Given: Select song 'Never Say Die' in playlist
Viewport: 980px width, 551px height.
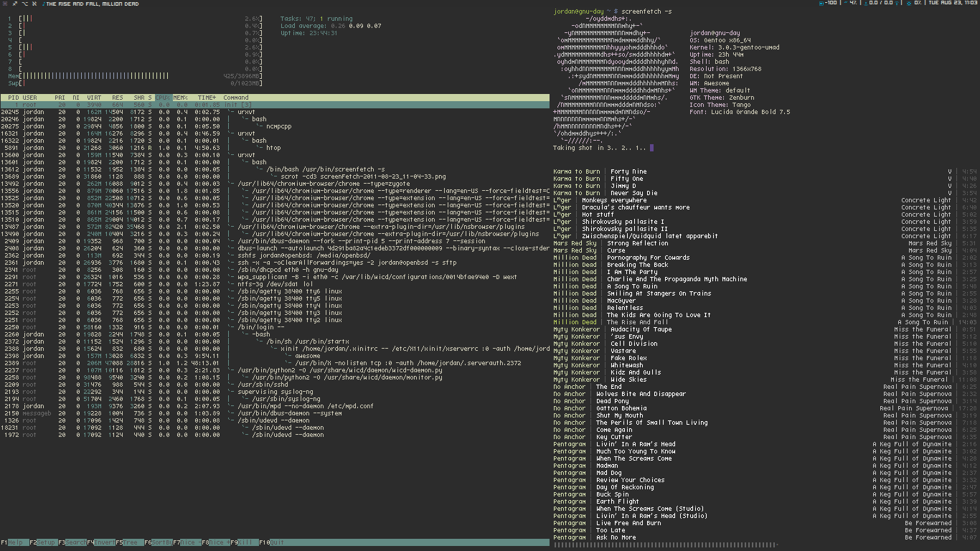Looking at the screenshot, I should click(x=765, y=193).
